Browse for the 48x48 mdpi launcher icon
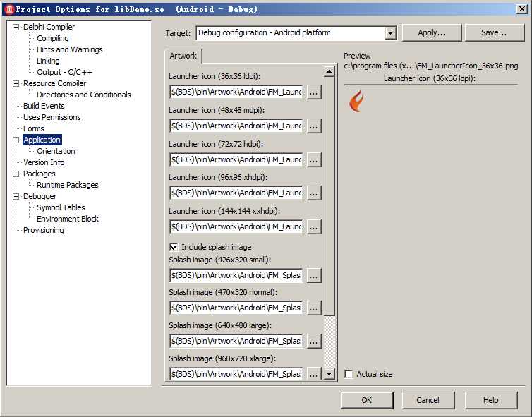Screen dimensions: 532x417 pyautogui.click(x=314, y=126)
